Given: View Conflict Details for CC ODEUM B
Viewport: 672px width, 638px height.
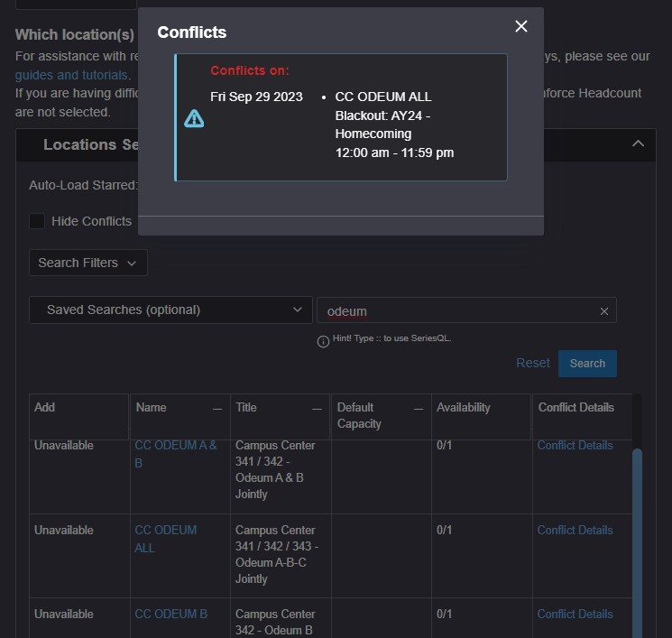Looking at the screenshot, I should 575,614.
